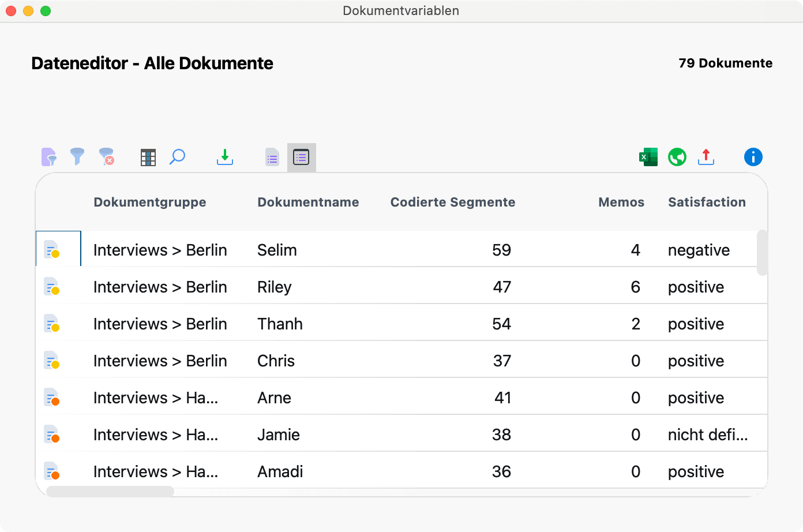803x532 pixels.
Task: Click the funnel filter icon
Action: [x=77, y=157]
